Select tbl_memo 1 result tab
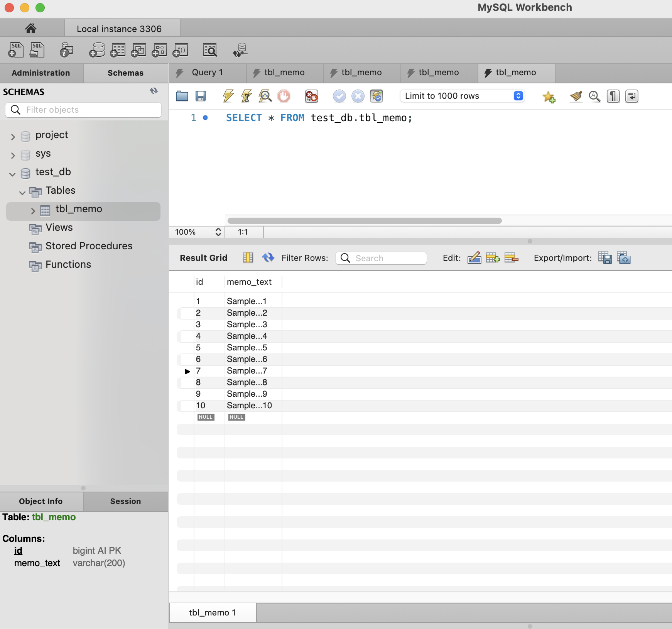Screen dimensions: 672x629 pos(213,612)
